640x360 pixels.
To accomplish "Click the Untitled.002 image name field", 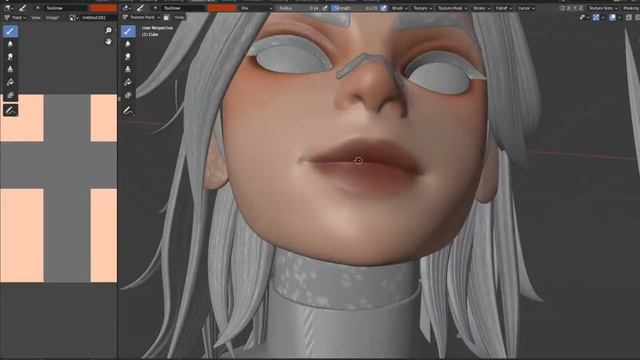I will point(97,18).
